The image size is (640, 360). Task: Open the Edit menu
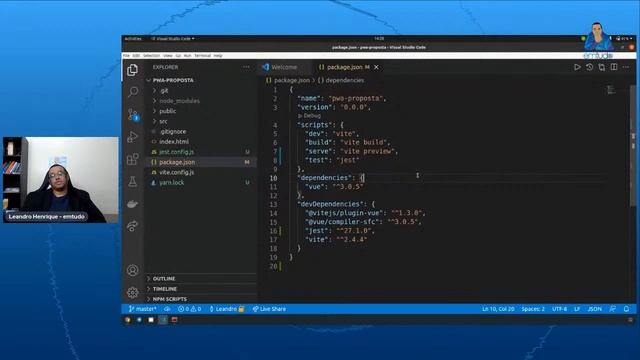(x=136, y=56)
